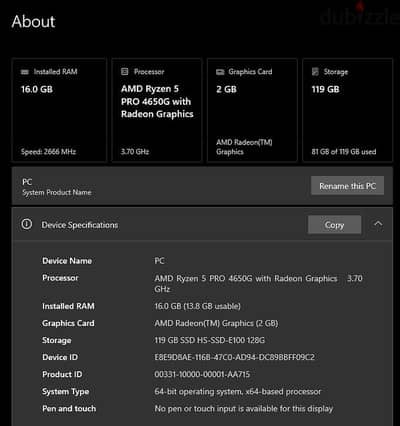This screenshot has width=400, height=426.
Task: Select '81 GB of 119 GB used' text
Action: [344, 152]
